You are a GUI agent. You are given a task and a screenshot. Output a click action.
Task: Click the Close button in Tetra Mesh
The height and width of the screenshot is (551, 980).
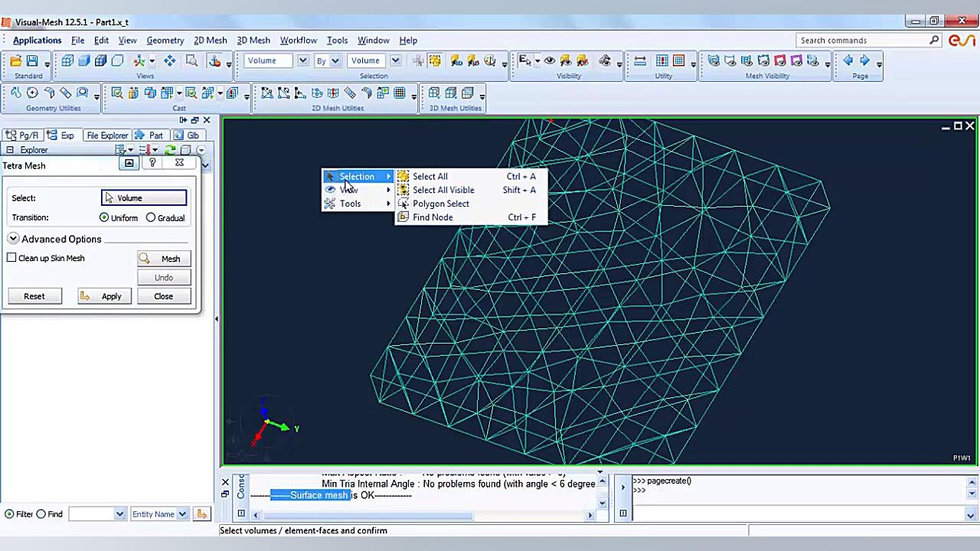pyautogui.click(x=164, y=296)
